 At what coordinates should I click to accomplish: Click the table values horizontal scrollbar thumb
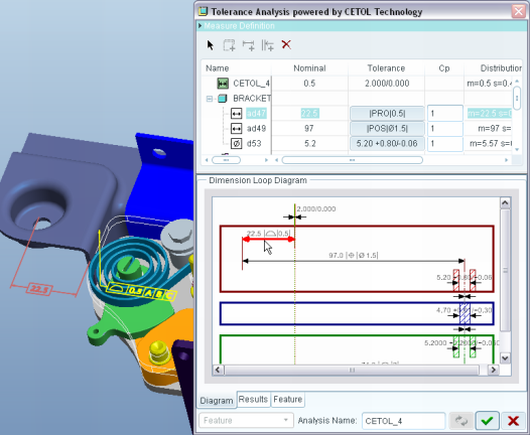point(352,160)
